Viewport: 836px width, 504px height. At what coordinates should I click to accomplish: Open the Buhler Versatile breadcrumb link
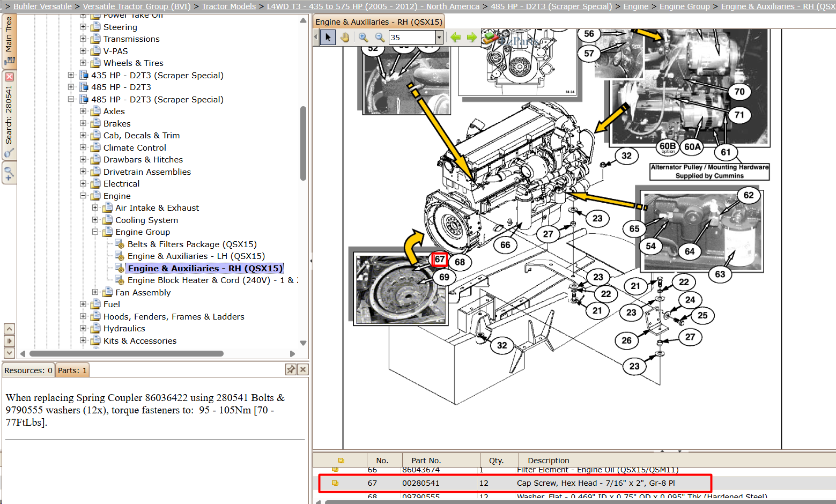click(42, 6)
